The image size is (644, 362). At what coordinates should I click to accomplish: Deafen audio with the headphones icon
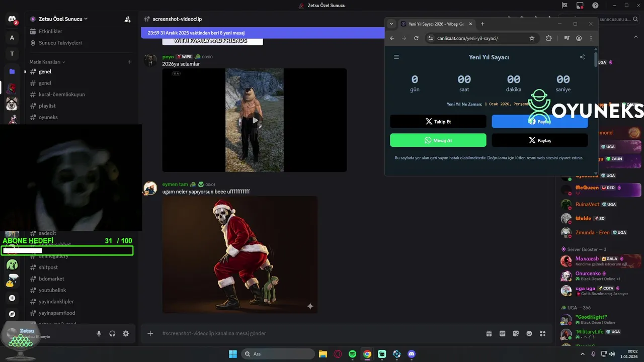112,333
